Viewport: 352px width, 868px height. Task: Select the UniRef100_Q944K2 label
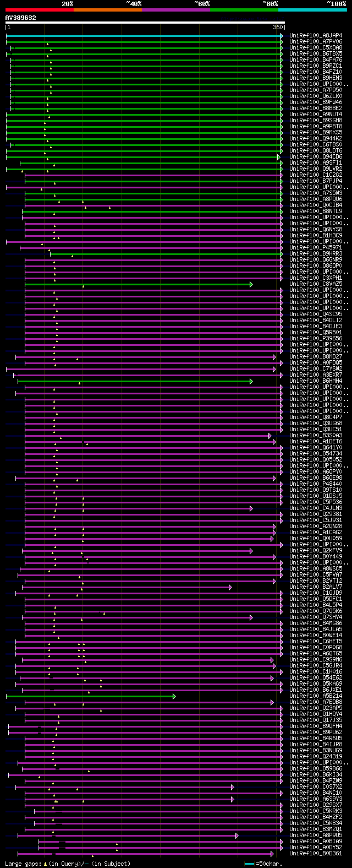coord(316,139)
